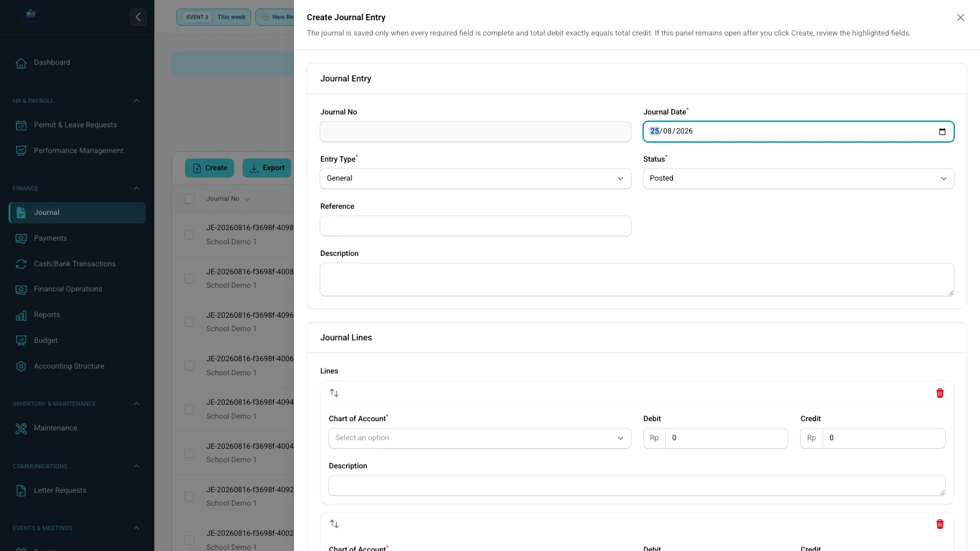
Task: Open Permit & Leave Requests menu item
Action: pyautogui.click(x=77, y=126)
